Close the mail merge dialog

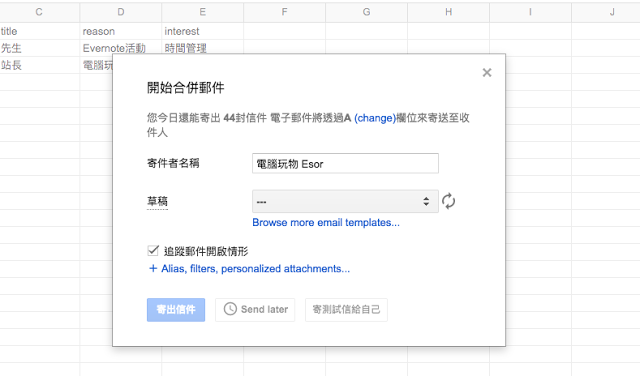(x=487, y=73)
